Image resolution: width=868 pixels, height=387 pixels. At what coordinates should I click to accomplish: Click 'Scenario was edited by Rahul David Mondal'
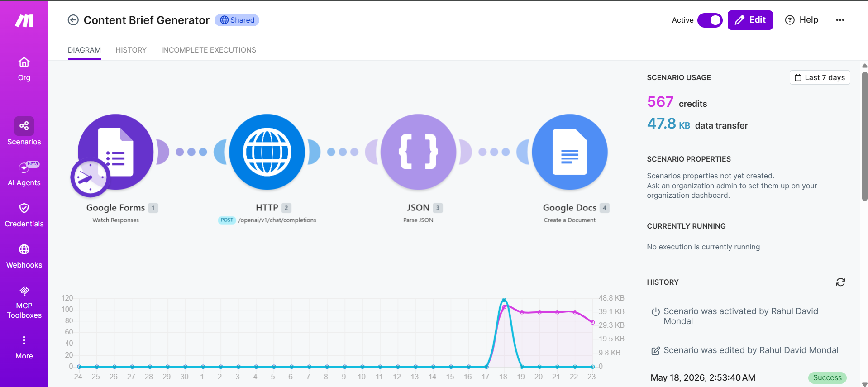coord(751,350)
